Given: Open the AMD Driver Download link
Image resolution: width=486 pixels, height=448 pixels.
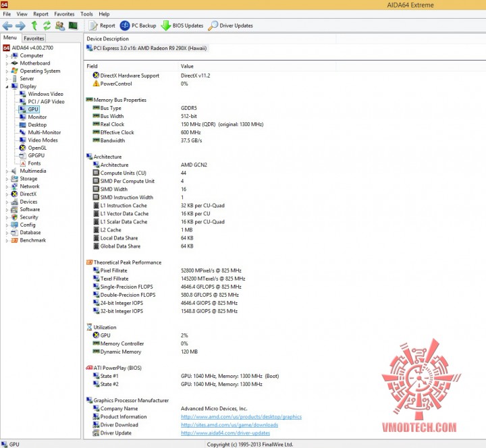Looking at the screenshot, I should (230, 425).
